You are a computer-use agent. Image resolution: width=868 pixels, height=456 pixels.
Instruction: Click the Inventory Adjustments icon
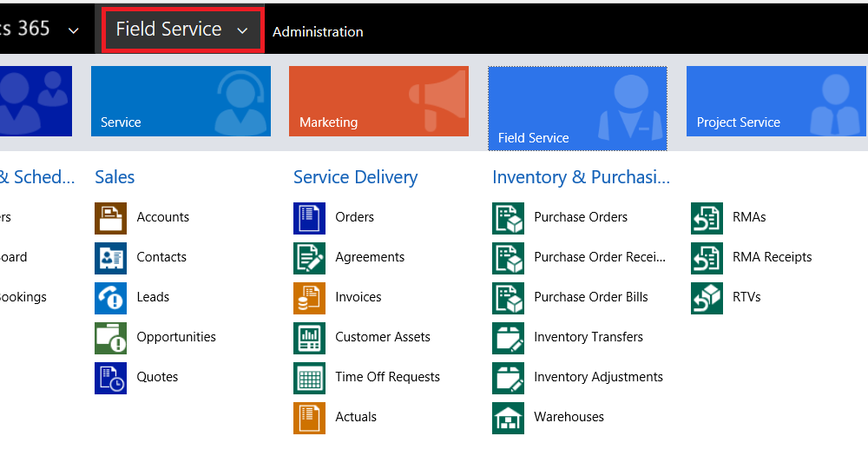tap(508, 378)
